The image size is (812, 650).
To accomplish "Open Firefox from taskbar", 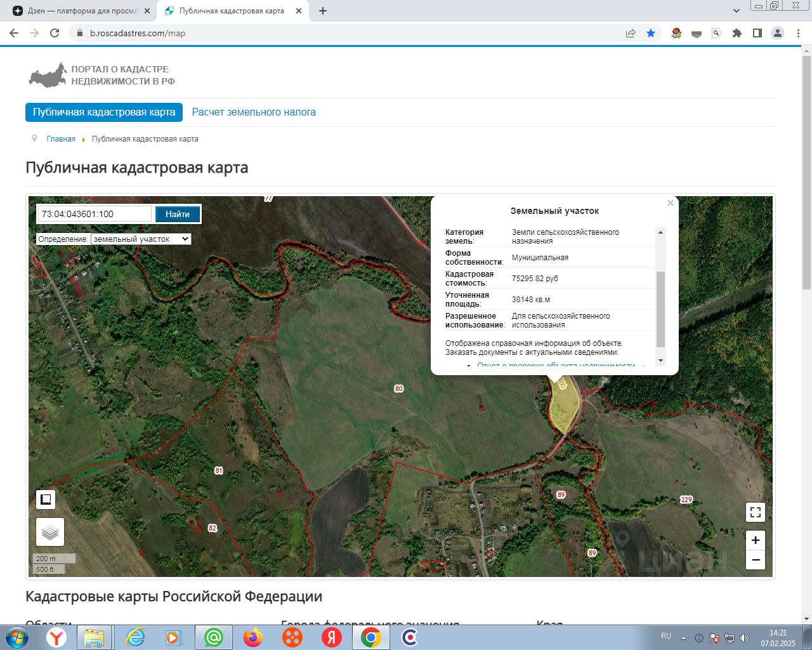I will 253,637.
